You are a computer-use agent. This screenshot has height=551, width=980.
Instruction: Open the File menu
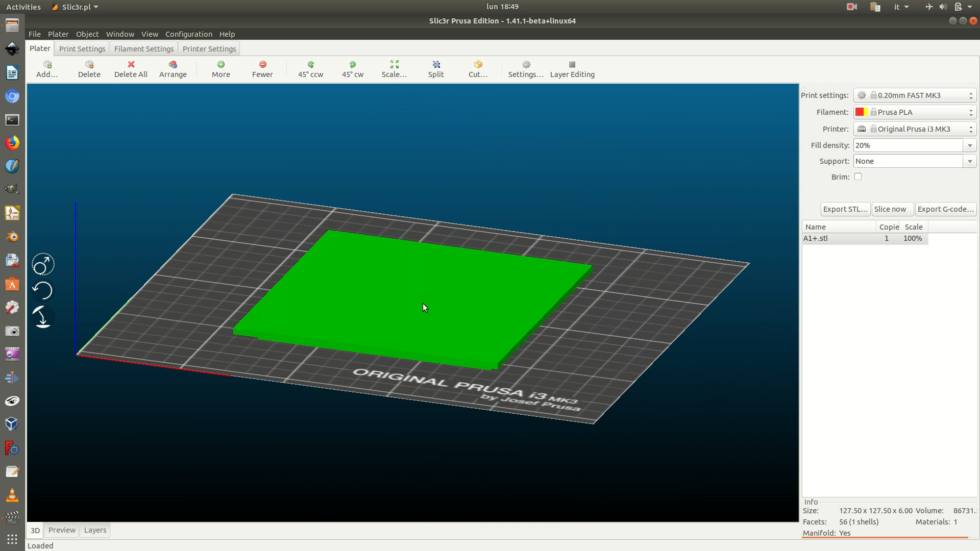click(x=35, y=34)
